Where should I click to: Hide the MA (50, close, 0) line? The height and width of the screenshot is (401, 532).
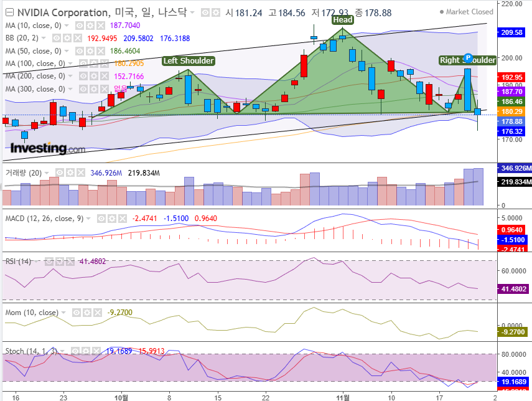[80, 51]
